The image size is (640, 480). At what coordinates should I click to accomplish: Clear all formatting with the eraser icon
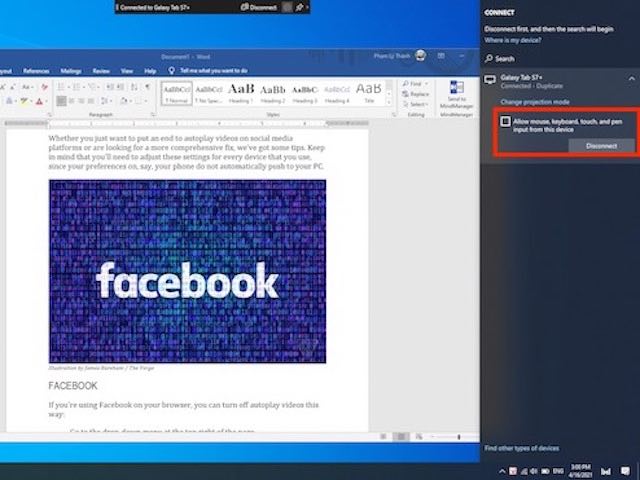tap(44, 87)
